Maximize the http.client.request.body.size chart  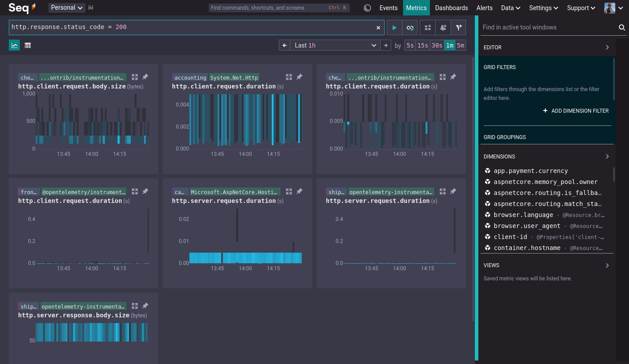(x=135, y=77)
